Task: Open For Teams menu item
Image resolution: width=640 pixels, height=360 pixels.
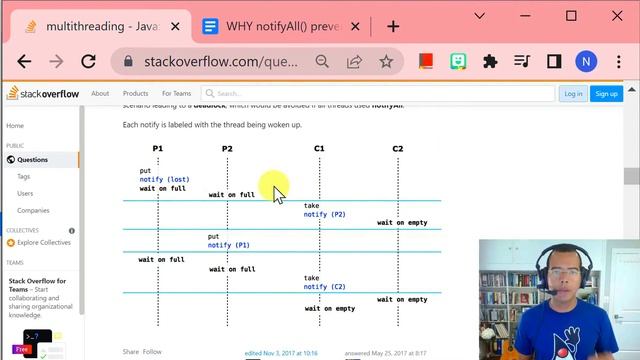Action: [176, 93]
